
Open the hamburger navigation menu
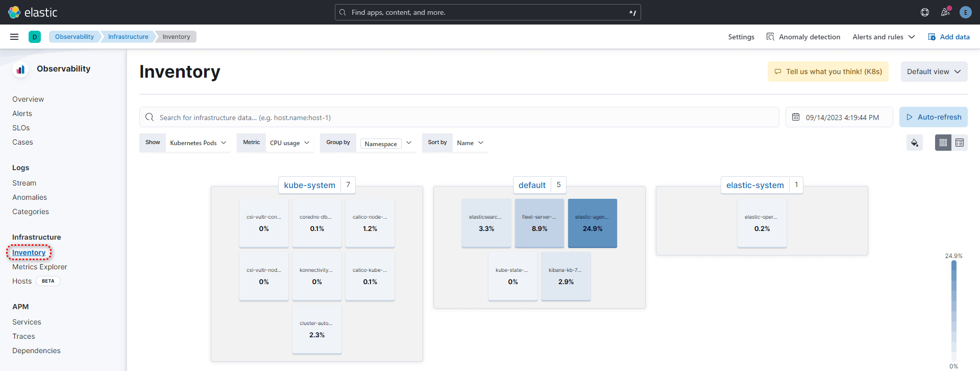14,37
